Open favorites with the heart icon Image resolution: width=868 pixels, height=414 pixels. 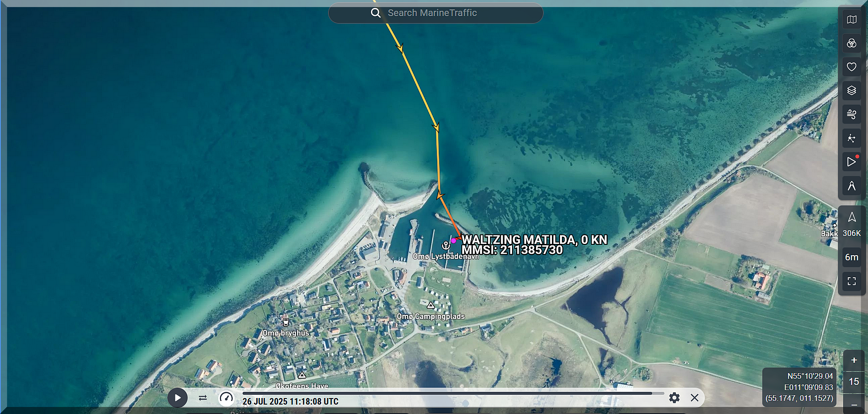coord(852,67)
